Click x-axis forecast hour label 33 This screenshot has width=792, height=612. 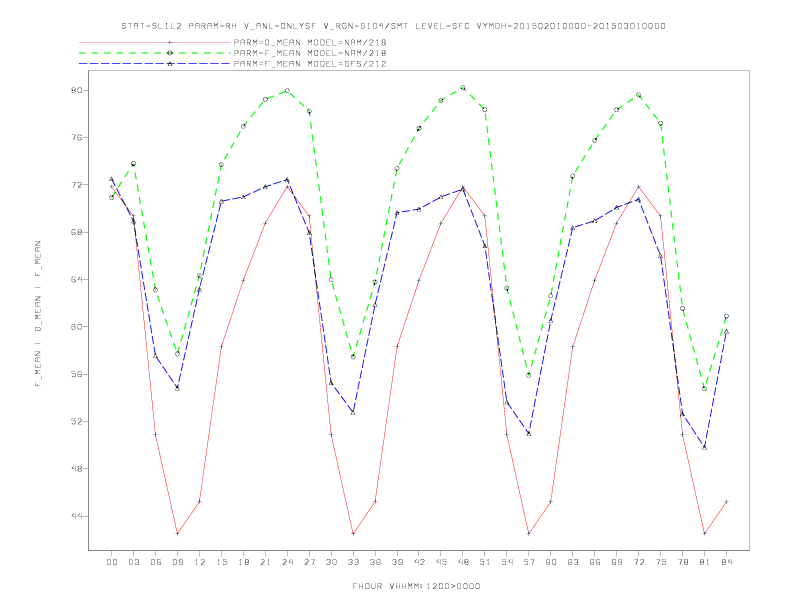tap(353, 562)
